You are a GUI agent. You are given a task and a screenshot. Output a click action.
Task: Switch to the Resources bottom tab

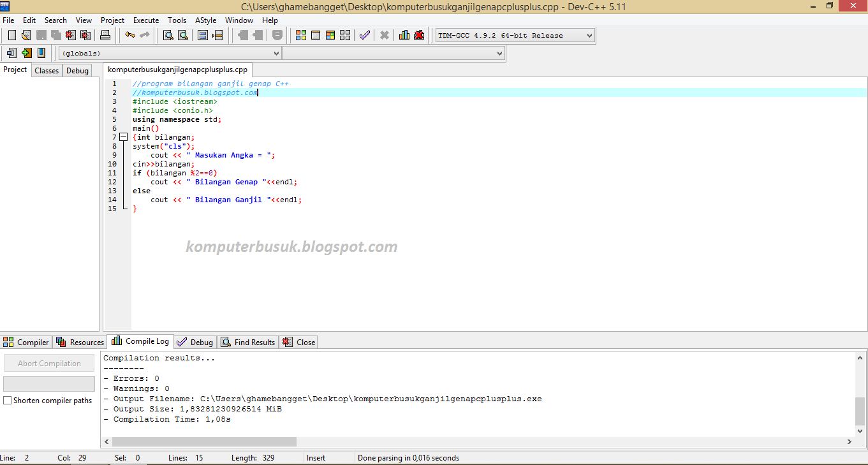click(80, 343)
